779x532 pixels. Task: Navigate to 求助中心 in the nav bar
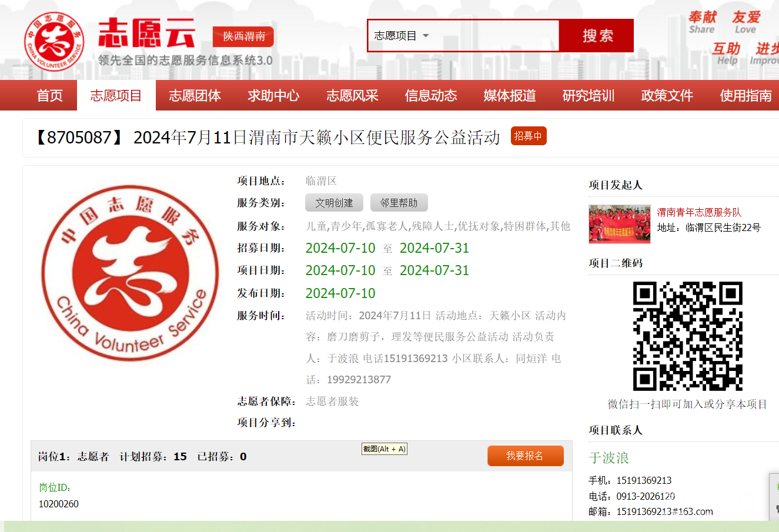[273, 96]
